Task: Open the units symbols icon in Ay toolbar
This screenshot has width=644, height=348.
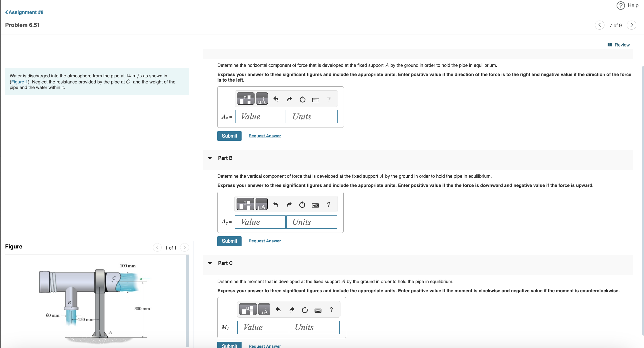Action: (261, 204)
